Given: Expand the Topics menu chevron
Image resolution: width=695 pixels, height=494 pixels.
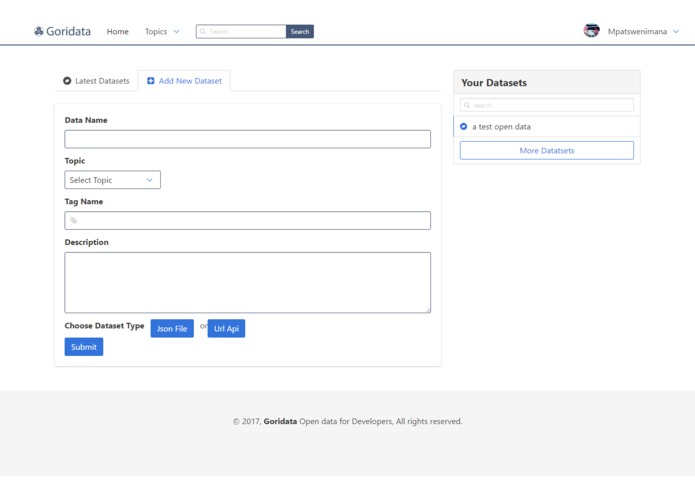Looking at the screenshot, I should pyautogui.click(x=176, y=31).
